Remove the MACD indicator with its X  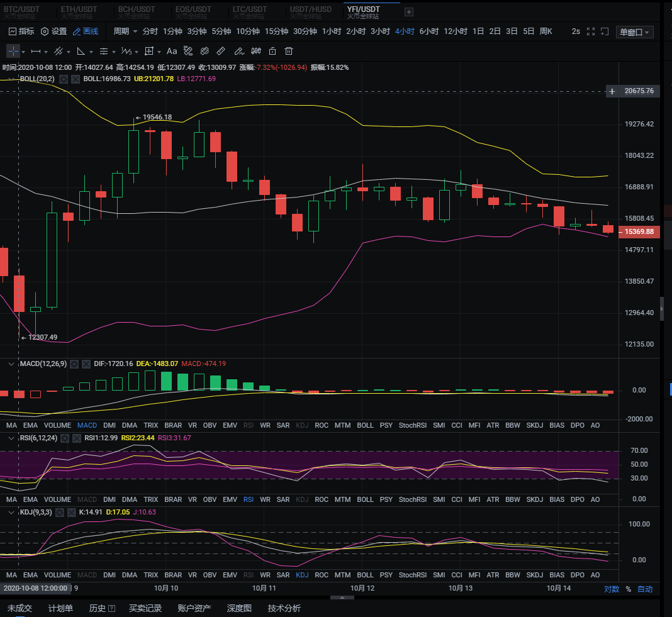tap(86, 364)
